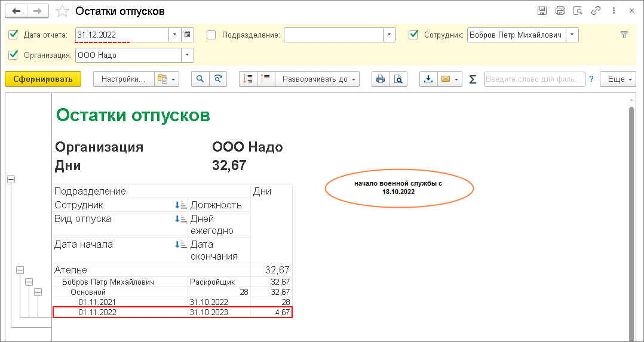This screenshot has height=342, width=644.
Task: Click the filter funnel icon
Action: (624, 35)
